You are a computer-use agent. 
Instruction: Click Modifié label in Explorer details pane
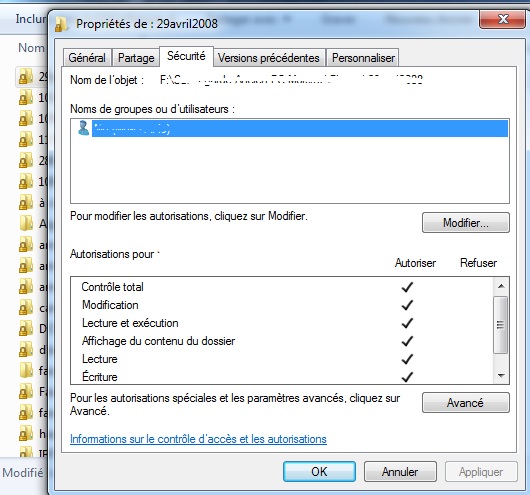pyautogui.click(x=23, y=473)
